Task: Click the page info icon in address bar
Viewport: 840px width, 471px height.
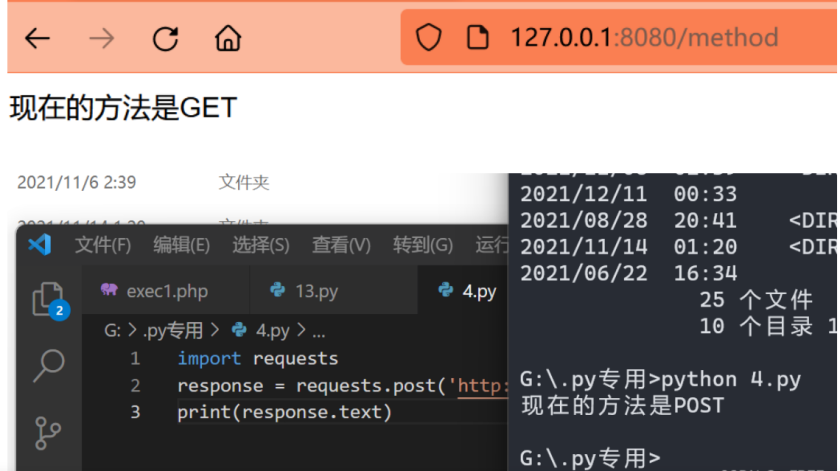Action: pos(478,38)
